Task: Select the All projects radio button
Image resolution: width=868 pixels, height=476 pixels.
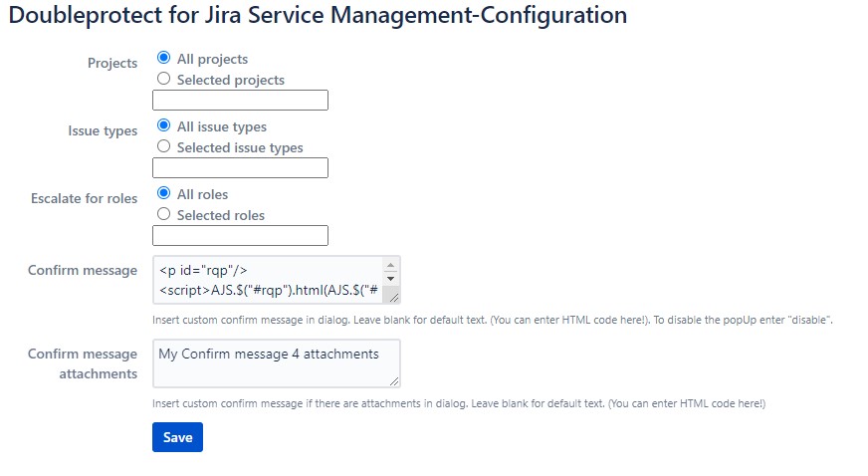Action: 164,59
